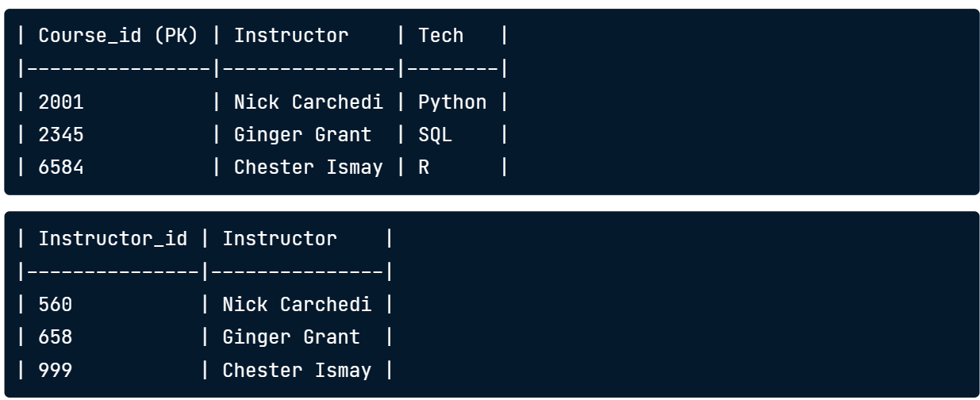Click the Instructor header in first table
Viewport: 980px width, 400px height.
[x=290, y=35]
